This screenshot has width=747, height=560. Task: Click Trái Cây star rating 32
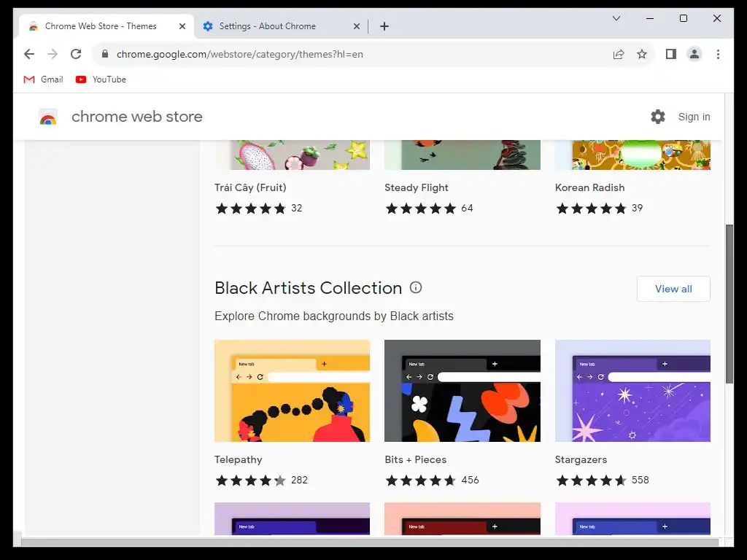click(x=259, y=208)
